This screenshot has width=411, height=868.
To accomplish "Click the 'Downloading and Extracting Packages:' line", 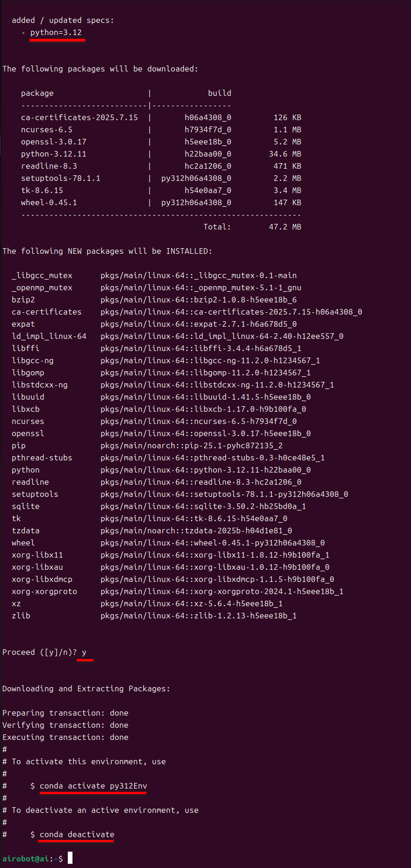I will tap(86, 689).
